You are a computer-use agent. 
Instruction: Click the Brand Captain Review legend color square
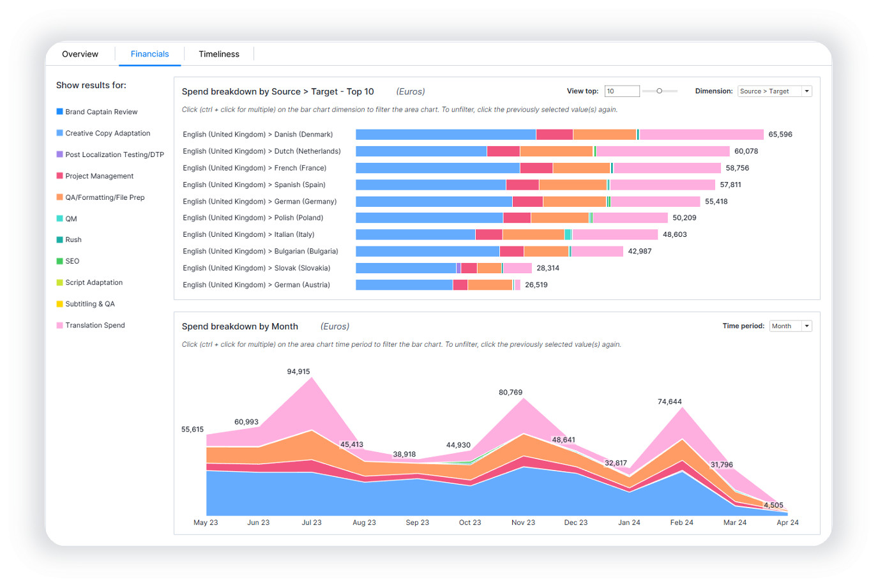tap(59, 112)
